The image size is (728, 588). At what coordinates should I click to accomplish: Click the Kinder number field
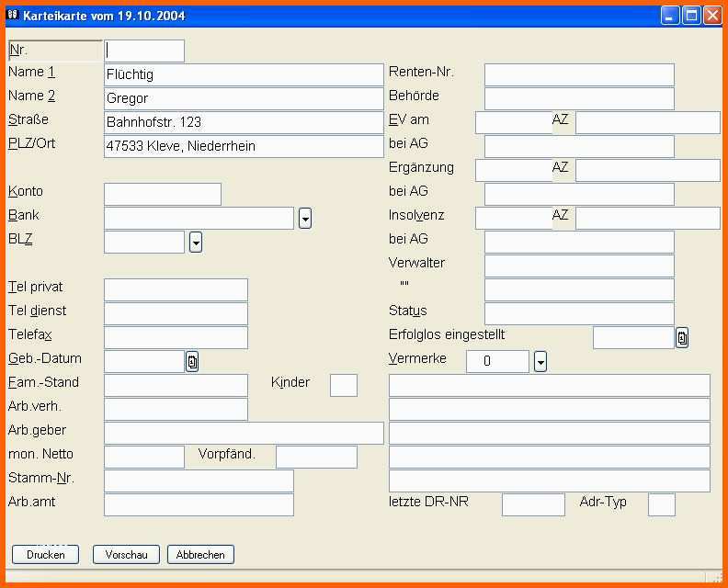coord(344,385)
